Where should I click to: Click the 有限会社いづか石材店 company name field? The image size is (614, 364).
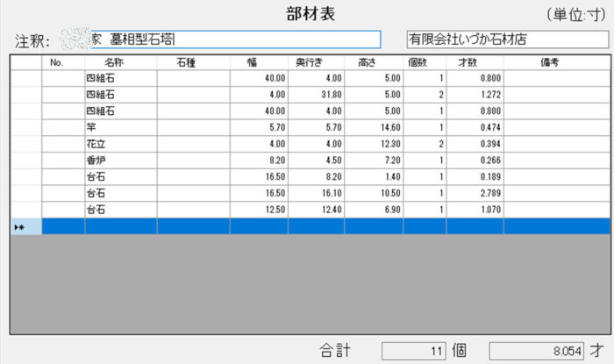[504, 40]
